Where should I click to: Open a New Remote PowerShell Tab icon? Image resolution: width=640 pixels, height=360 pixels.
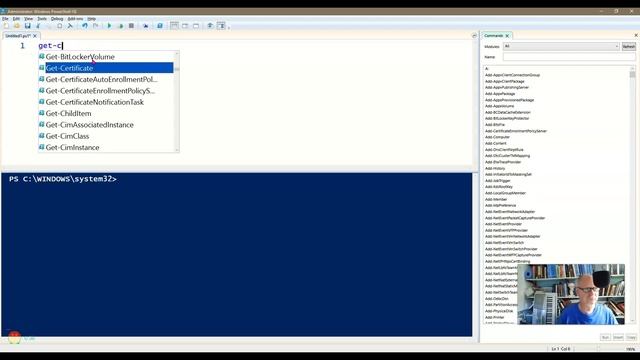tap(146, 26)
